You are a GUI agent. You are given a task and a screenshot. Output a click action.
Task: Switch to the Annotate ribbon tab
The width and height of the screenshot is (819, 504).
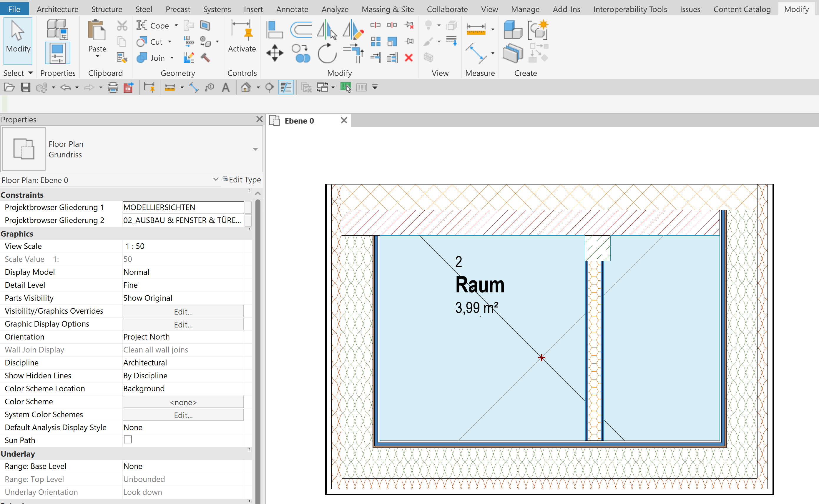coord(292,9)
